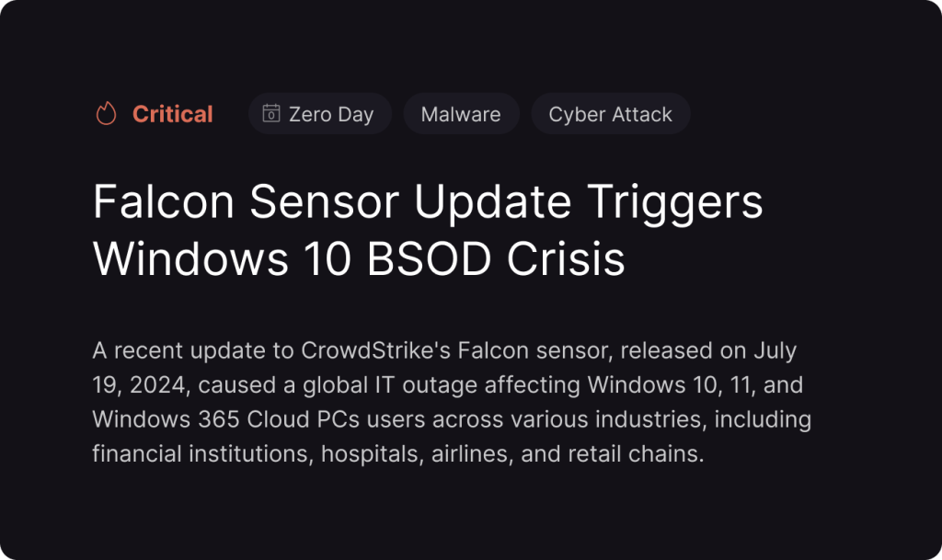Open the Zero Day tag

320,113
